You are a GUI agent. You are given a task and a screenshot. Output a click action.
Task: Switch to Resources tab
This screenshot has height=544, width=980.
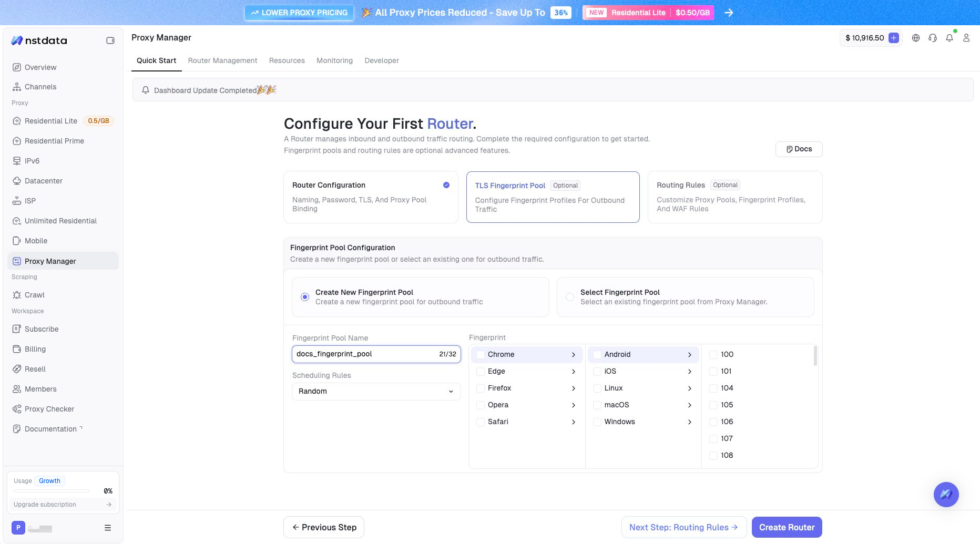point(287,60)
